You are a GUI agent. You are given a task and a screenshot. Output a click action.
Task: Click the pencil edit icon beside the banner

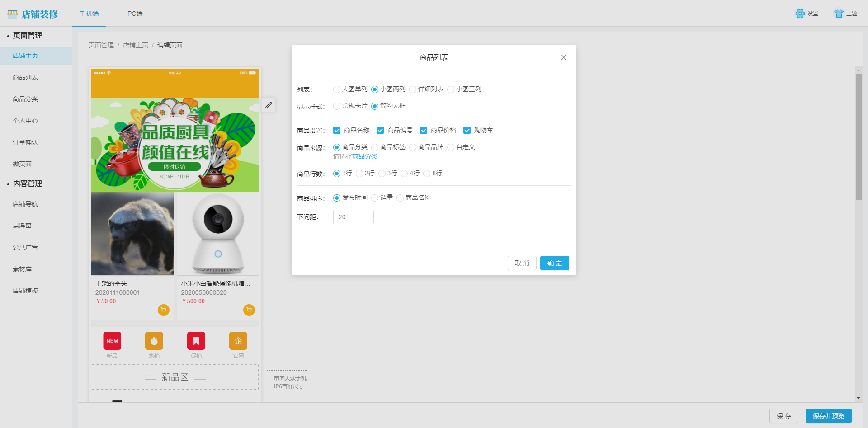click(x=269, y=105)
